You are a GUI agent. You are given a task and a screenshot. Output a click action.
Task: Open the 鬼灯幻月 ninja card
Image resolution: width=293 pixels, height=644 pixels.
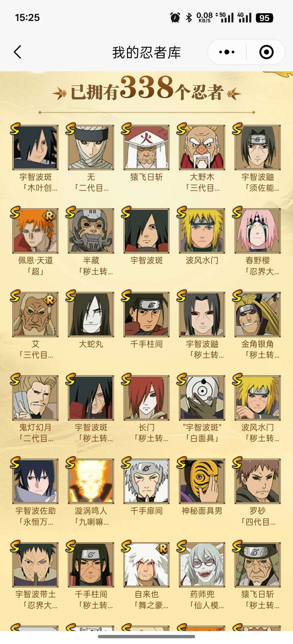pos(35,398)
